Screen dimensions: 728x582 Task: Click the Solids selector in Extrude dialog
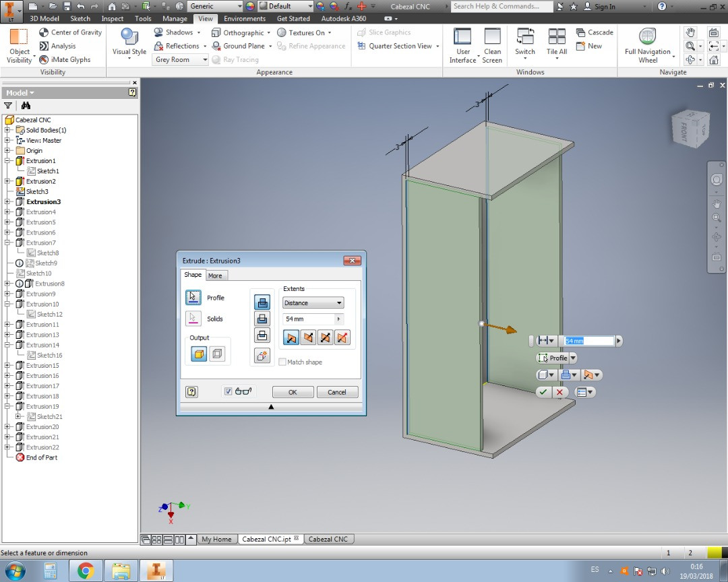[x=193, y=319]
